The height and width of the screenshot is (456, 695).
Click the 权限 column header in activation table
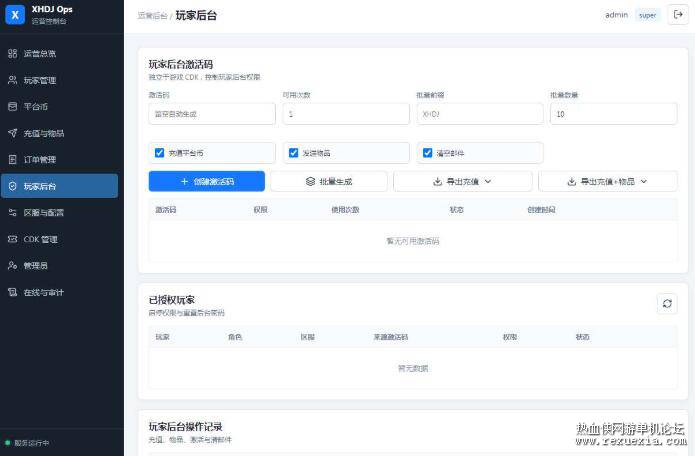pyautogui.click(x=261, y=210)
